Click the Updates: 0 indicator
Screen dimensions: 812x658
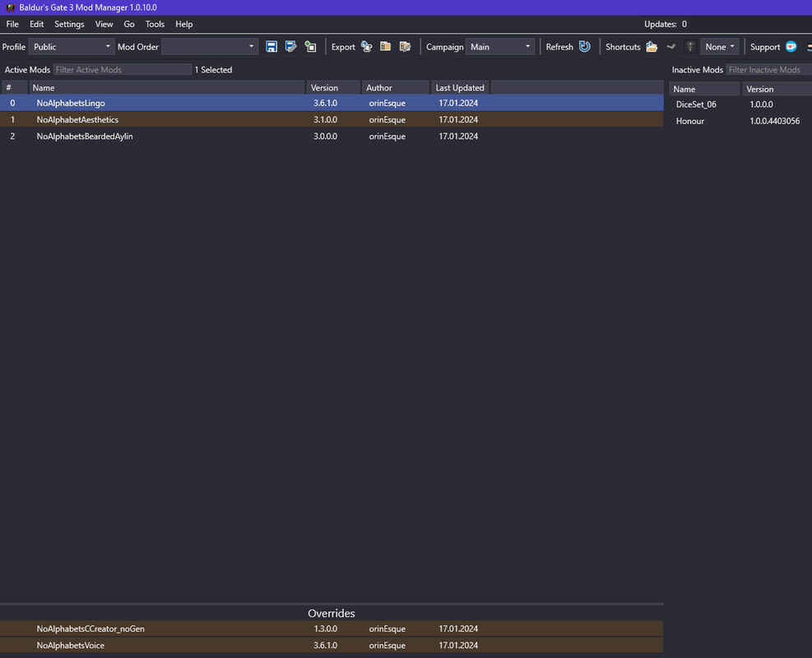pyautogui.click(x=666, y=24)
